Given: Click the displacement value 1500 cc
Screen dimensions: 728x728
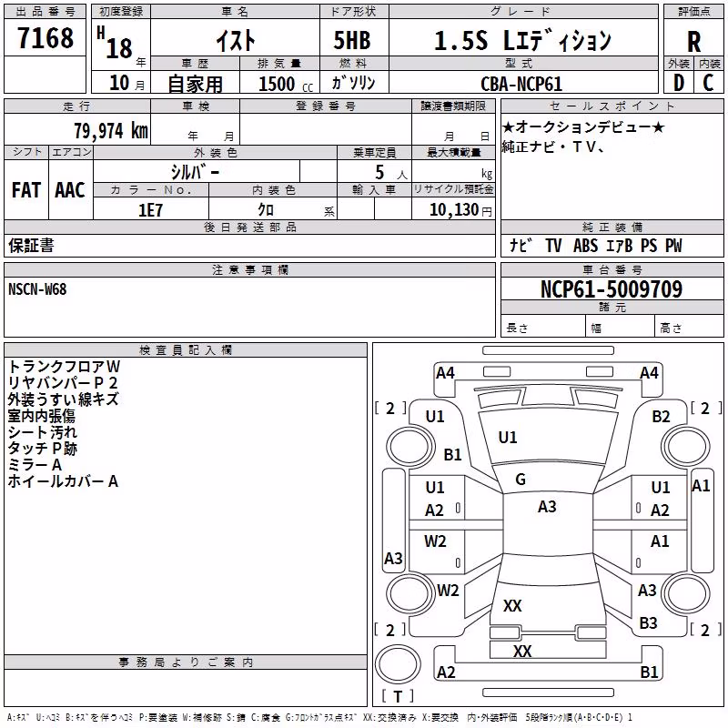Looking at the screenshot, I should [x=286, y=84].
